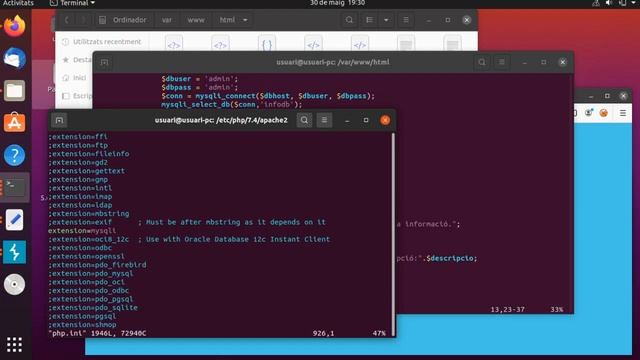Viewport: 640px width, 360px height.
Task: Open the Files app in dock
Action: coord(15,91)
